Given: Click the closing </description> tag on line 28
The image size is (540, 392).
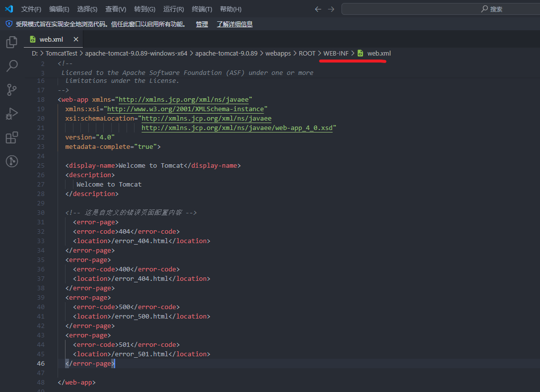Looking at the screenshot, I should [92, 194].
